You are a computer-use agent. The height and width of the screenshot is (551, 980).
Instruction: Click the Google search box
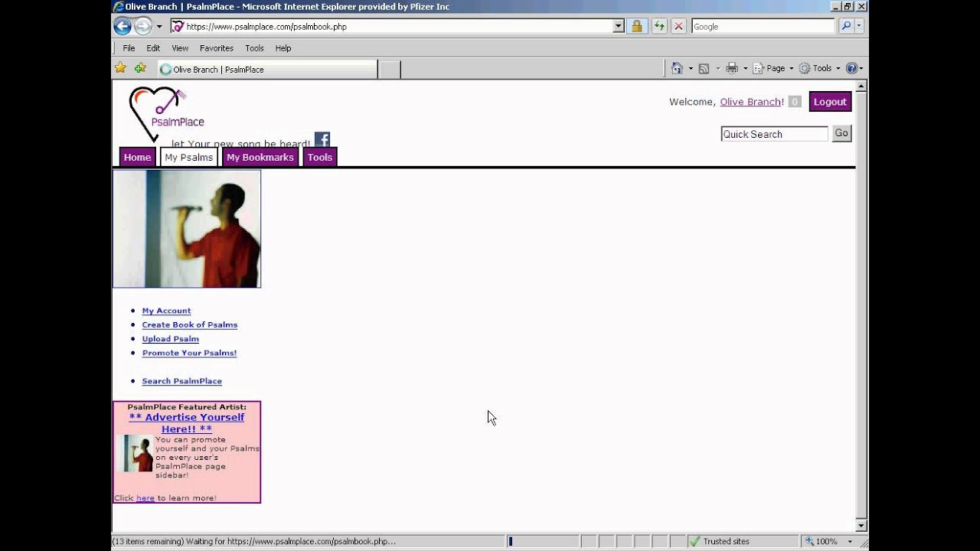click(763, 26)
